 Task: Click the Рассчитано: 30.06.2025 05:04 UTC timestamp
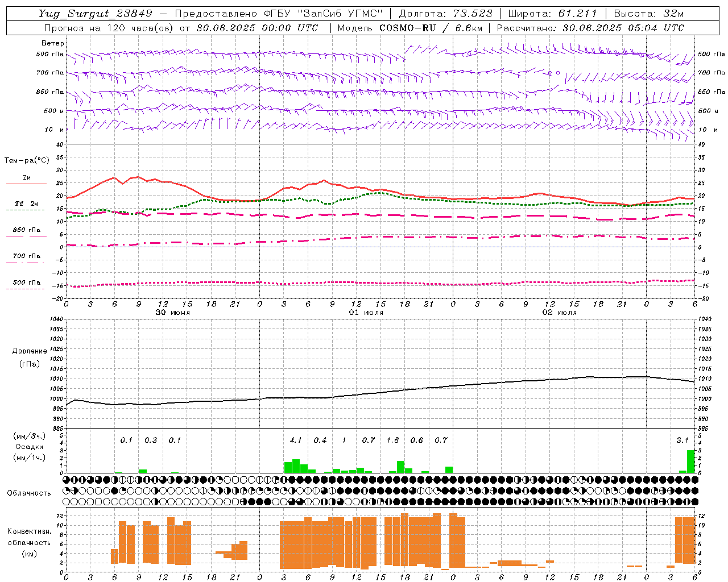click(x=590, y=28)
